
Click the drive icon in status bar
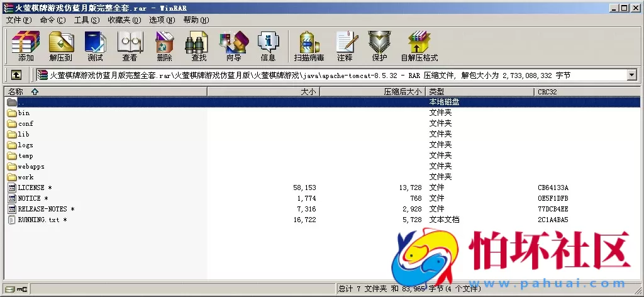[x=10, y=289]
